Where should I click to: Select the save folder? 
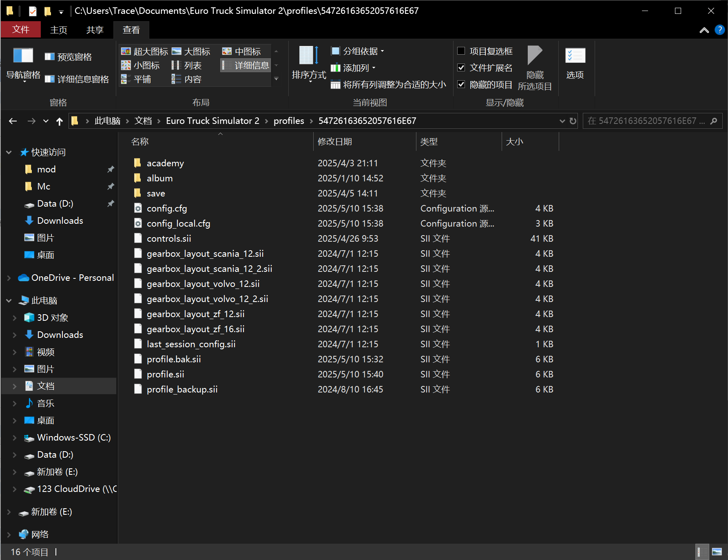click(156, 193)
